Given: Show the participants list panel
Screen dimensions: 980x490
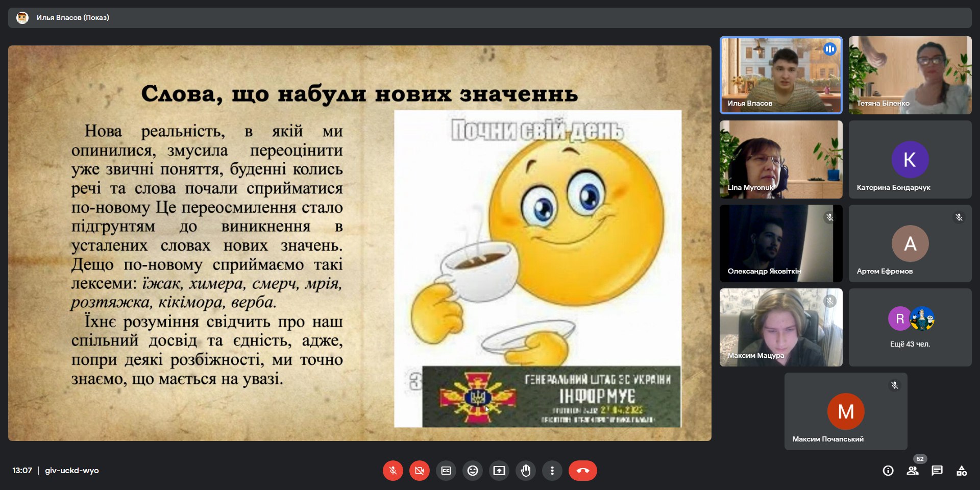Looking at the screenshot, I should (913, 471).
